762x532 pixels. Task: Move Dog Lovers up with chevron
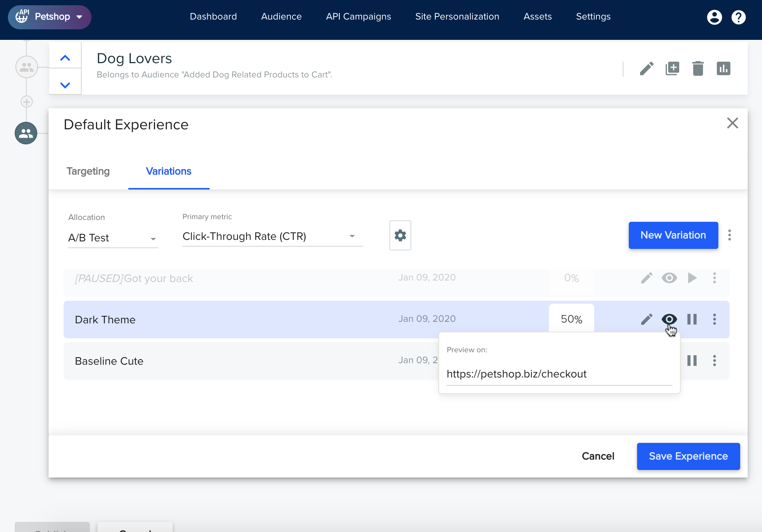[65, 58]
